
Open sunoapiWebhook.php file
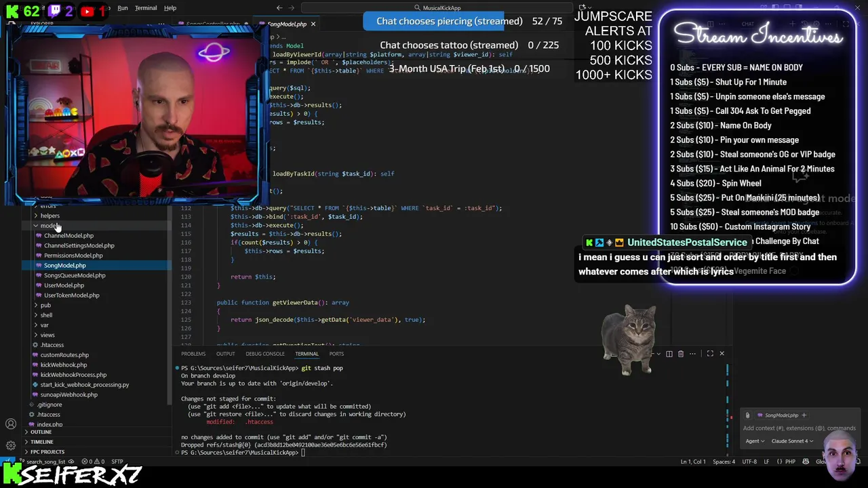pos(68,394)
